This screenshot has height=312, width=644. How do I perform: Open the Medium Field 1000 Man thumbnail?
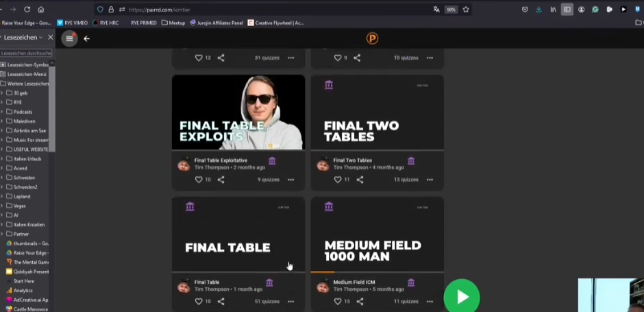tap(377, 234)
